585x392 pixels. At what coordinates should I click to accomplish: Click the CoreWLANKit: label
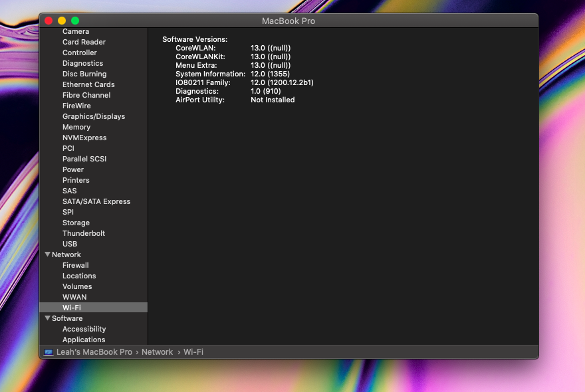coord(200,56)
